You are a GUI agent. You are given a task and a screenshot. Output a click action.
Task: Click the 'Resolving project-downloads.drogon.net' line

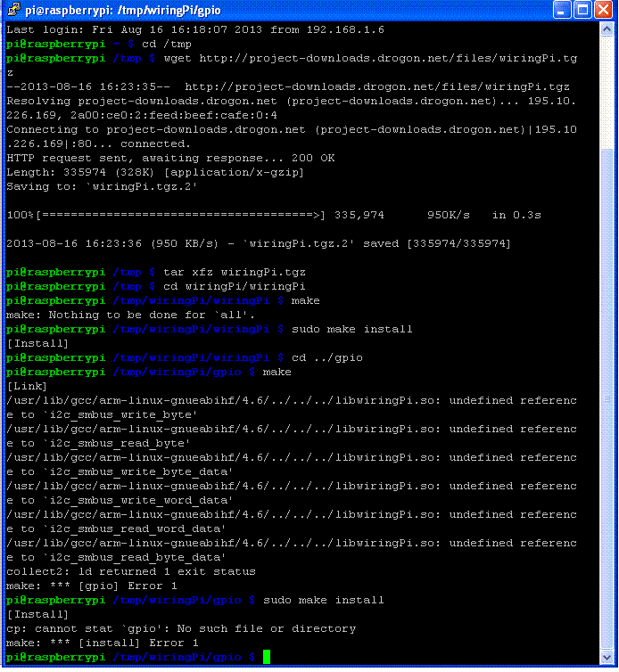click(292, 108)
